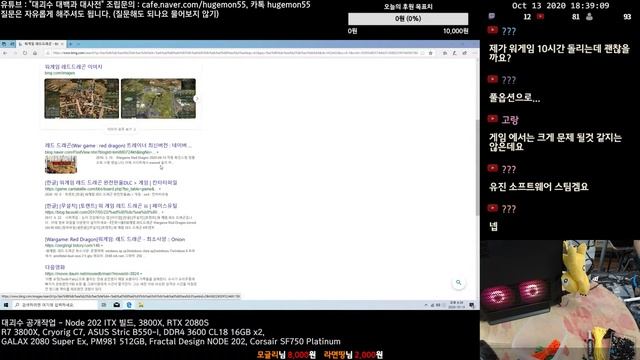Image resolution: width=640 pixels, height=360 pixels.
Task: Open the 워게임 레드드래곤 이미지 heading link
Action: (73, 67)
